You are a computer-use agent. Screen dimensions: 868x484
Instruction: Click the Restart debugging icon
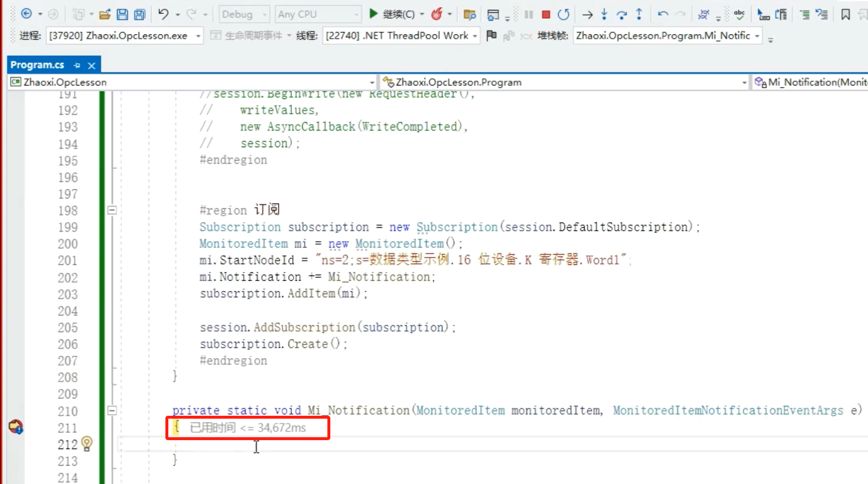click(564, 15)
